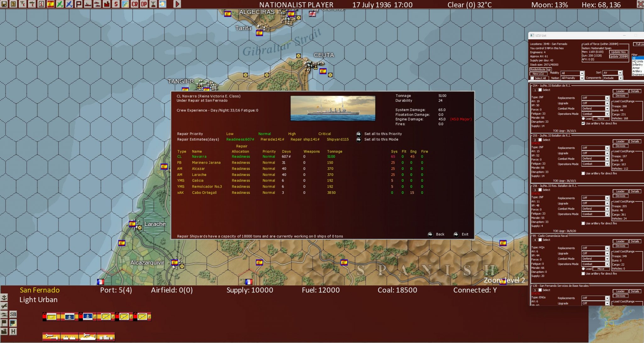
Task: Uncheck Use artillery for direct fire, unit 254
Action: [583, 123]
